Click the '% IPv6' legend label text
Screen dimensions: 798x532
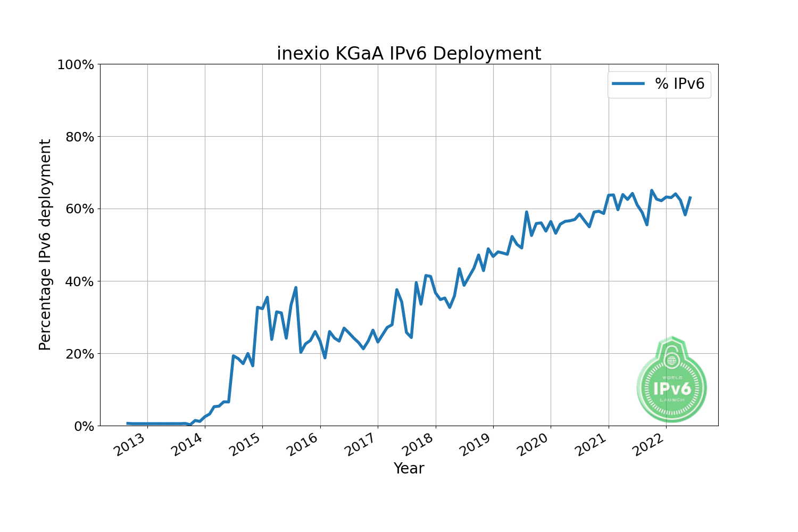679,84
